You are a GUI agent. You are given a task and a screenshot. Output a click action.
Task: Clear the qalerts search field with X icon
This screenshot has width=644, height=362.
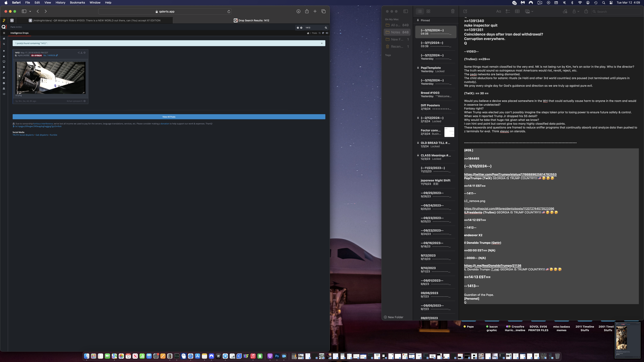[301, 28]
